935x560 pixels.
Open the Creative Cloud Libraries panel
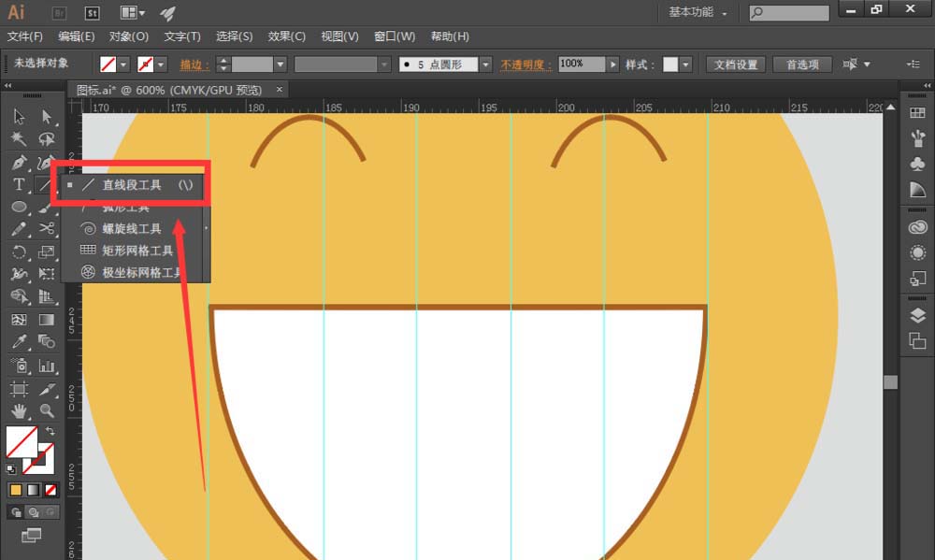pos(917,227)
